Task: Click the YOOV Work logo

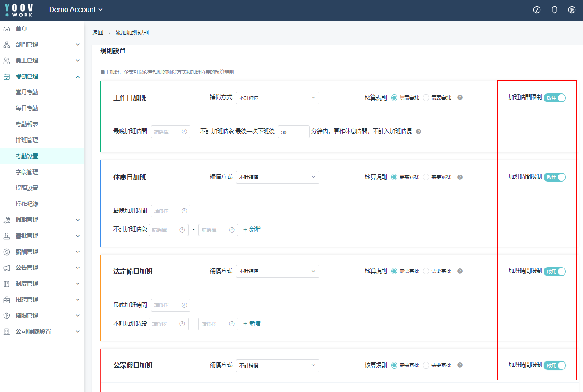Action: [19, 10]
